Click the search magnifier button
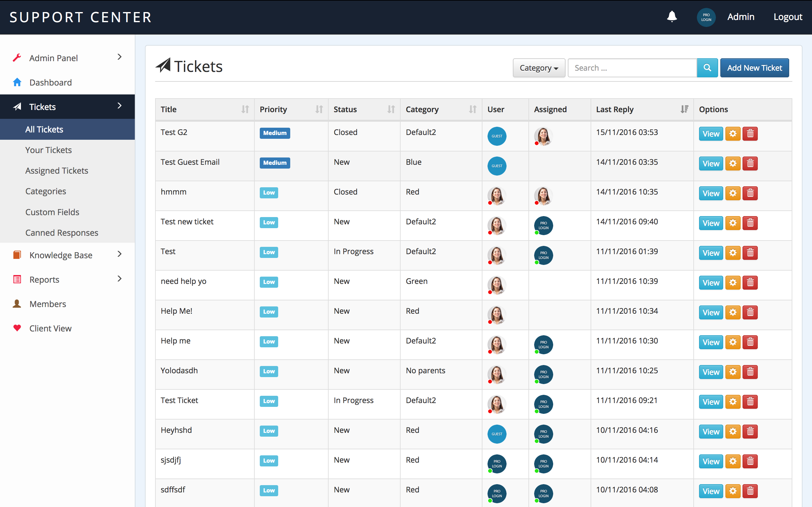Viewport: 812px width, 507px height. click(x=707, y=68)
